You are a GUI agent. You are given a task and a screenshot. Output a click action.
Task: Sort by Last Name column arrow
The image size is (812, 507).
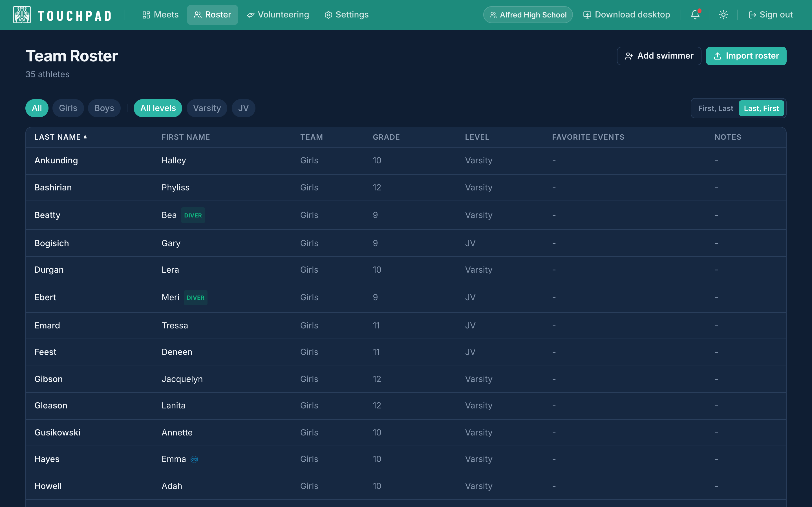(85, 137)
